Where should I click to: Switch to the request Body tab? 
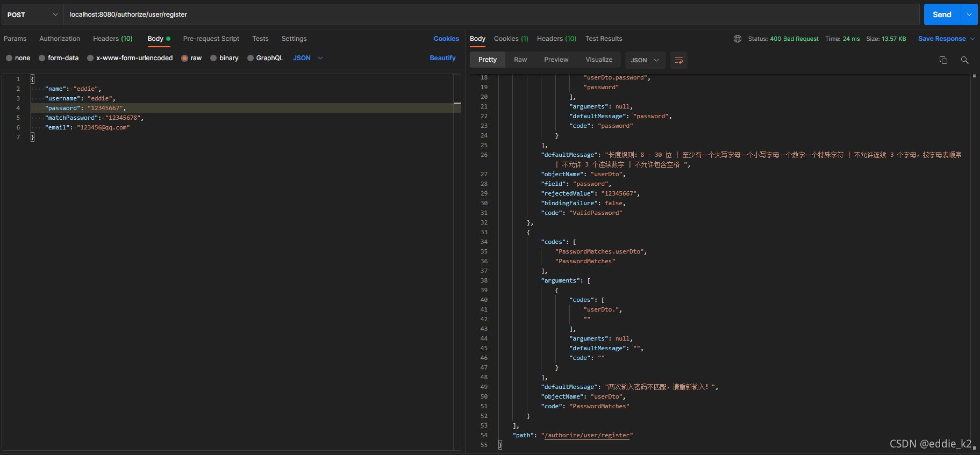pyautogui.click(x=159, y=39)
